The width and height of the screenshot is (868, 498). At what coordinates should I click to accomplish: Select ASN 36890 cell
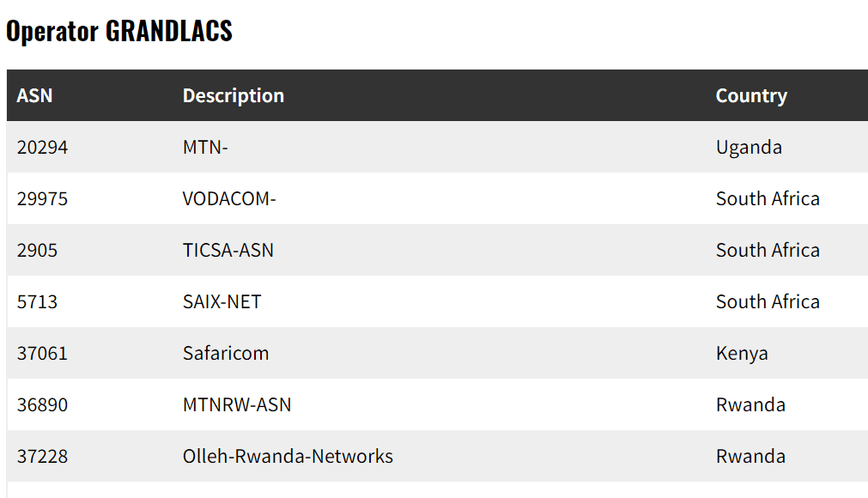(42, 404)
